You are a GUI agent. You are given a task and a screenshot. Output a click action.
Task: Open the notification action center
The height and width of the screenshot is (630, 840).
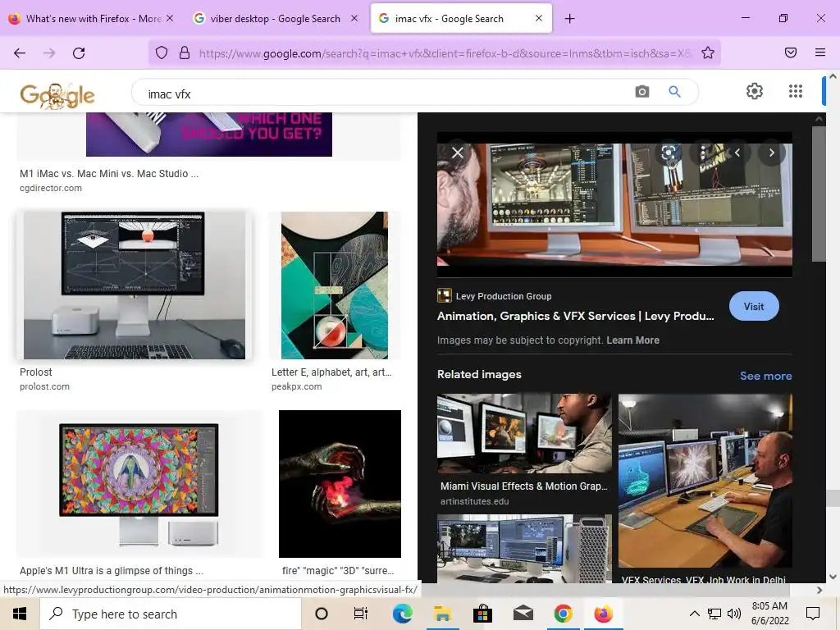click(x=813, y=614)
